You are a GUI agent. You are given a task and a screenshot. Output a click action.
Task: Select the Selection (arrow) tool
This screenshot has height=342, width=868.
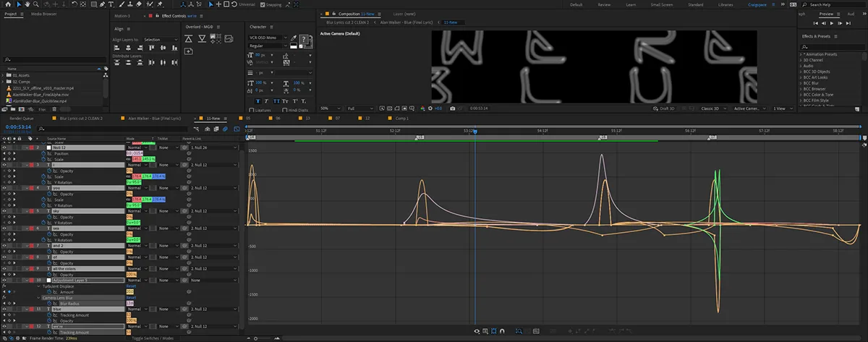(20, 4)
